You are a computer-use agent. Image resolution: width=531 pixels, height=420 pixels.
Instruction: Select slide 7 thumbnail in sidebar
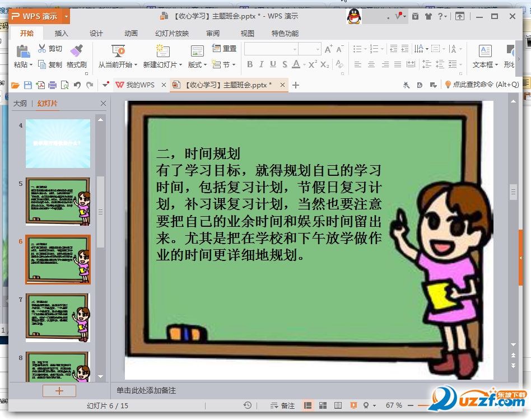(58, 317)
